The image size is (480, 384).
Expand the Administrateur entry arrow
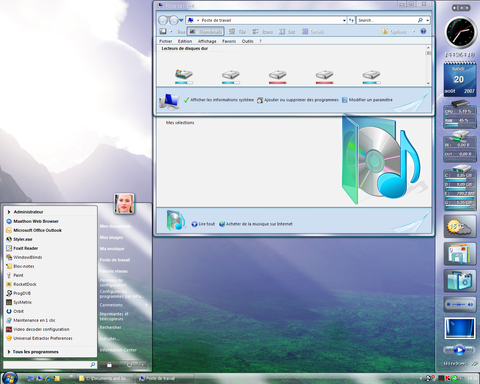pyautogui.click(x=9, y=212)
